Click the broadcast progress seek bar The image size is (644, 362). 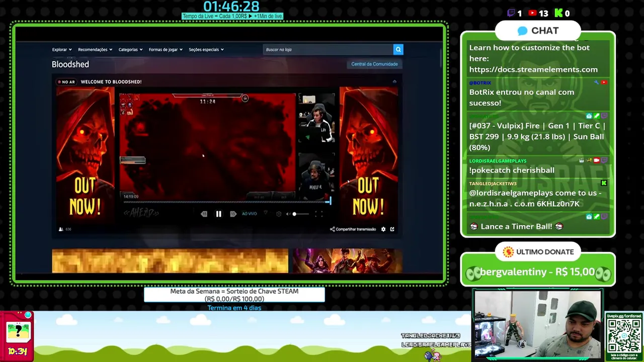(226, 202)
